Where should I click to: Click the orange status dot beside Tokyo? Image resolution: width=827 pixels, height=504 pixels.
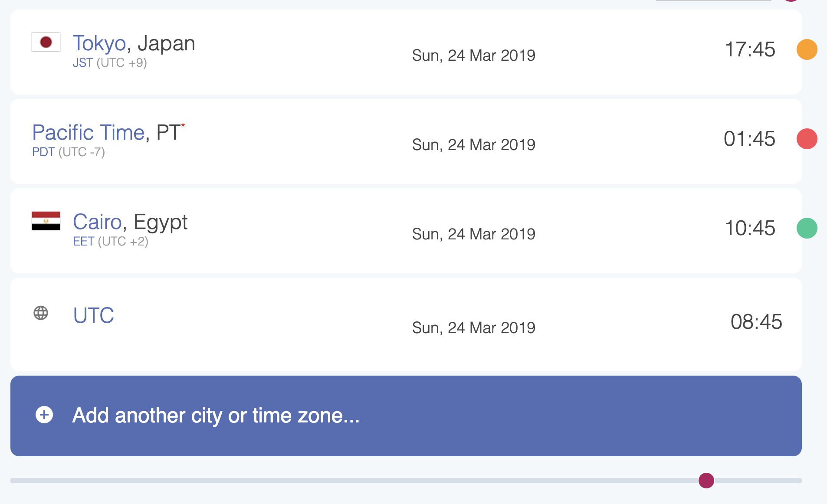[x=807, y=49]
